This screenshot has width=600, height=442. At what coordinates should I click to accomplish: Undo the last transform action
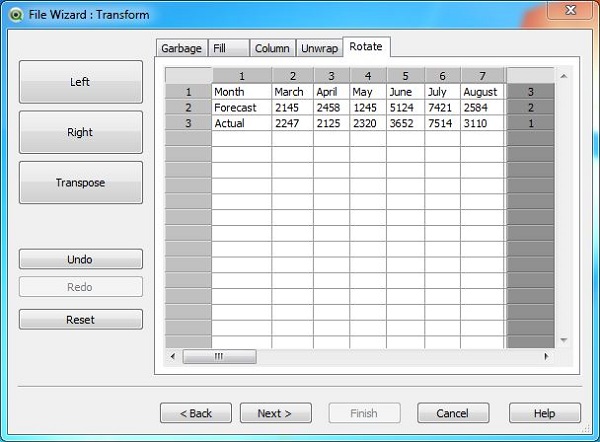[81, 259]
